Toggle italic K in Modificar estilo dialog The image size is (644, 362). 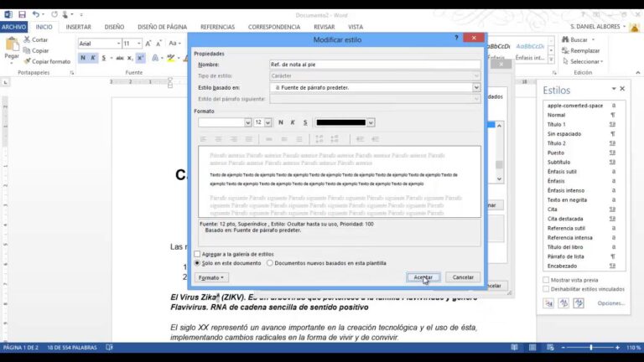[293, 122]
